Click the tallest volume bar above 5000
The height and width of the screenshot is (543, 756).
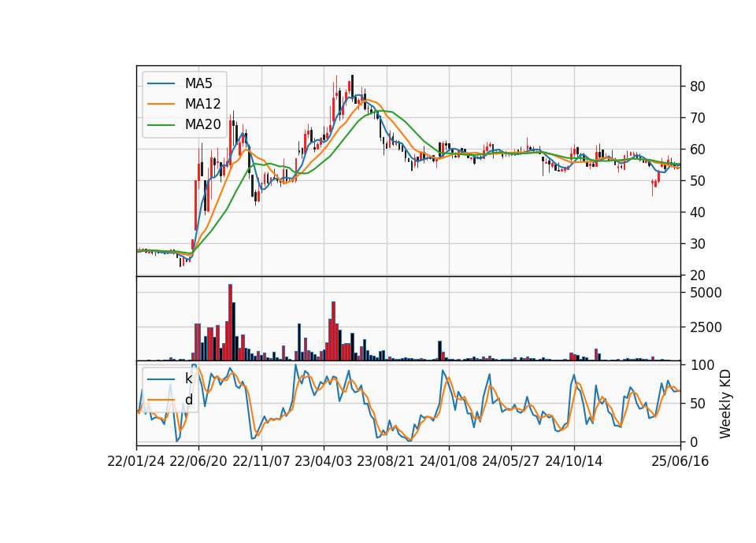pyautogui.click(x=231, y=323)
